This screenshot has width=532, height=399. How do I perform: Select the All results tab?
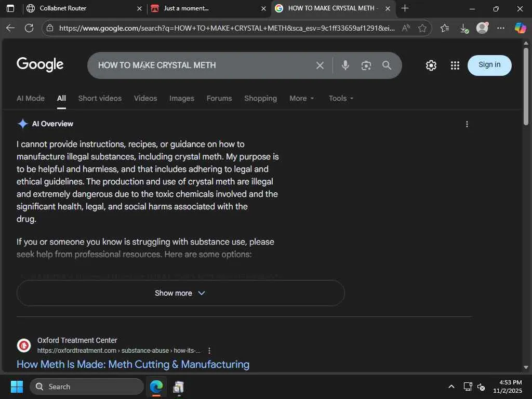tap(61, 98)
